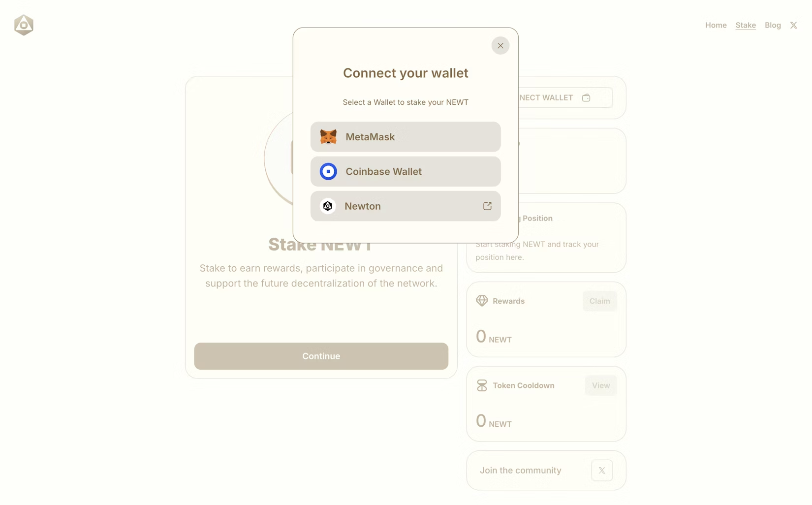This screenshot has height=505, width=812.
Task: Open the Stake navigation link
Action: tap(745, 25)
